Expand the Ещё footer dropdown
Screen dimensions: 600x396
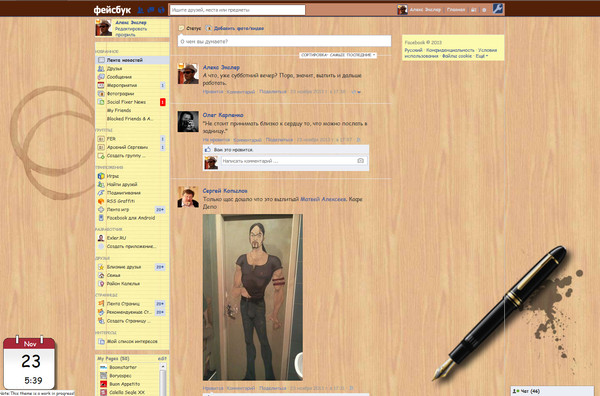point(482,56)
